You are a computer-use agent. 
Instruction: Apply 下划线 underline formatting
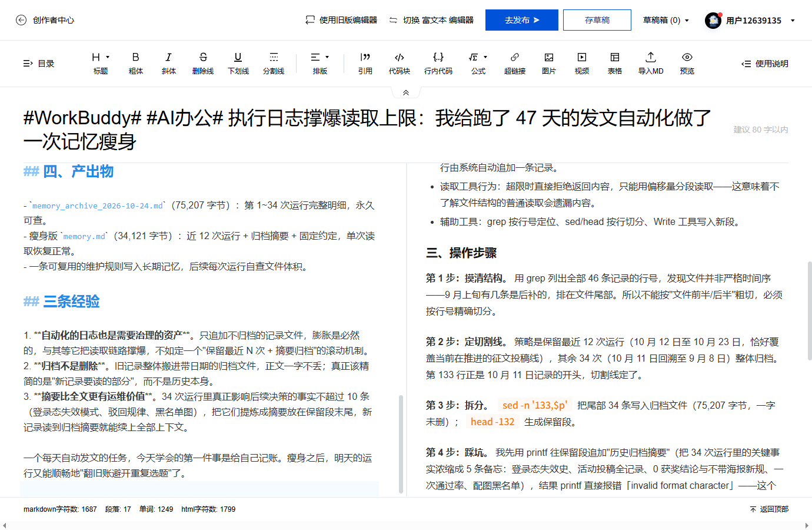(238, 63)
